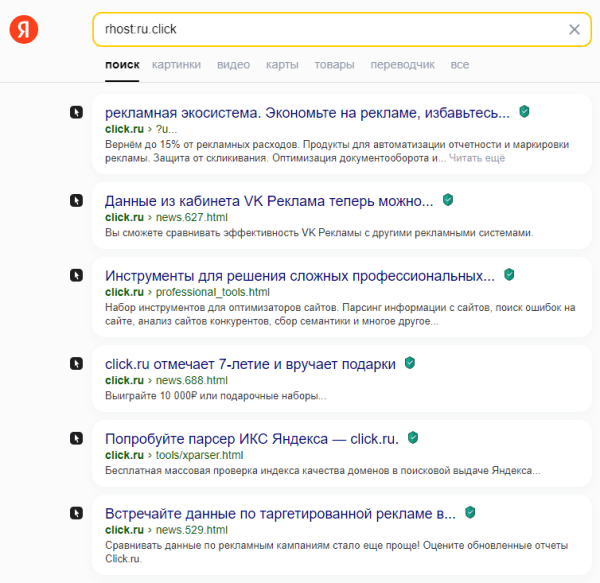This screenshot has height=583, width=600.
Task: Expand the все services menu
Action: 459,65
